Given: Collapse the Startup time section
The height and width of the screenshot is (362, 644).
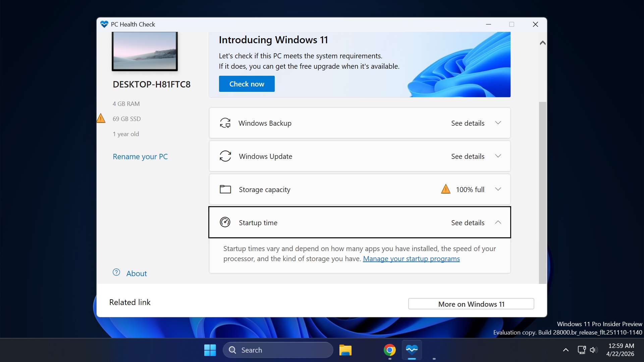Looking at the screenshot, I should tap(498, 222).
